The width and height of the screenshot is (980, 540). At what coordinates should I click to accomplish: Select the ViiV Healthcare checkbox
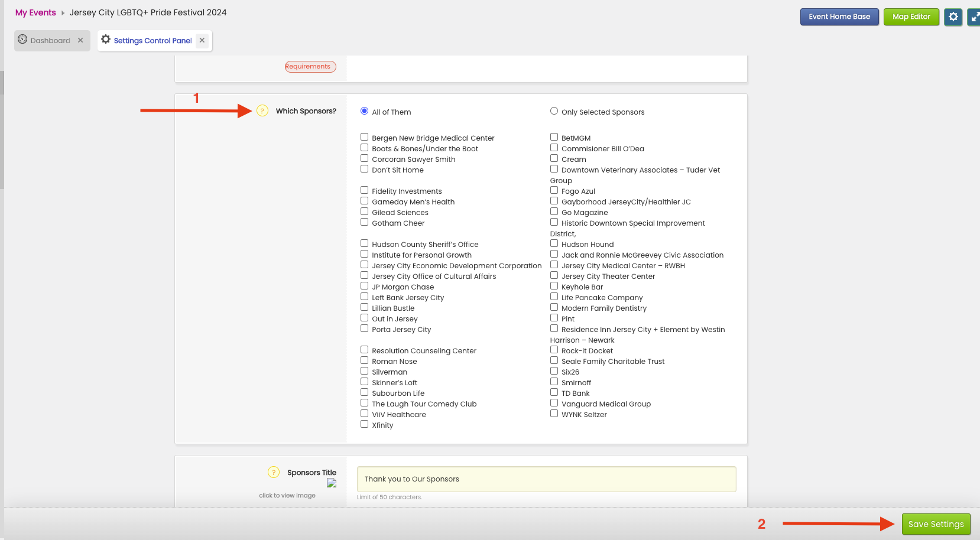click(x=365, y=414)
